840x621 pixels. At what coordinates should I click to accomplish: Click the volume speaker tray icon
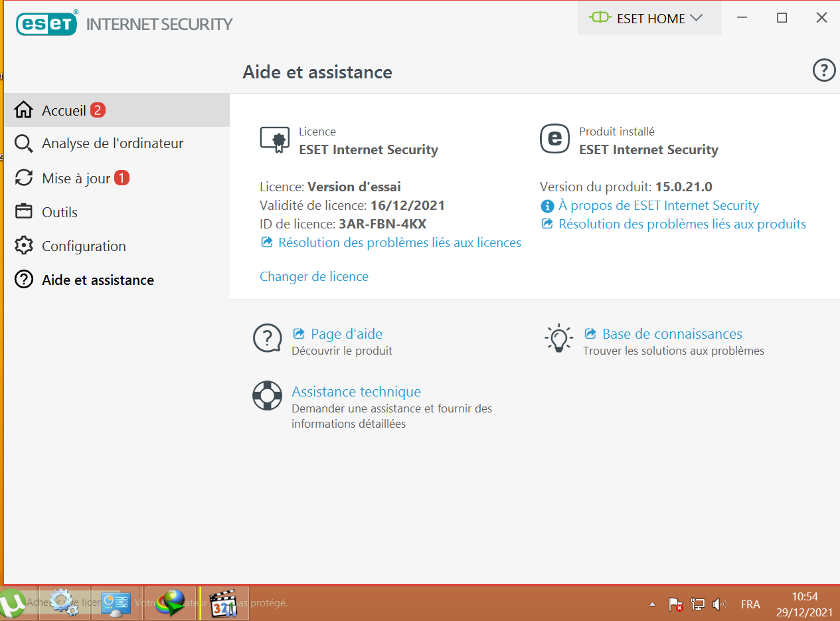click(x=719, y=604)
